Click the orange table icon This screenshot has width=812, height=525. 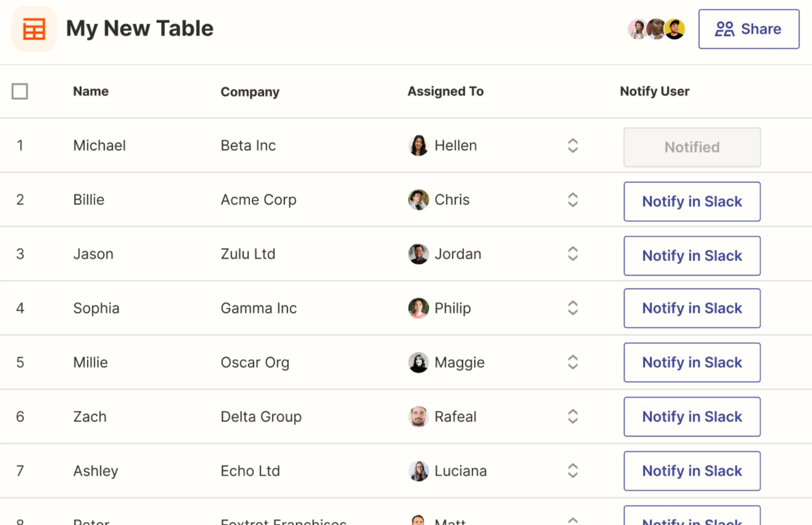(34, 29)
